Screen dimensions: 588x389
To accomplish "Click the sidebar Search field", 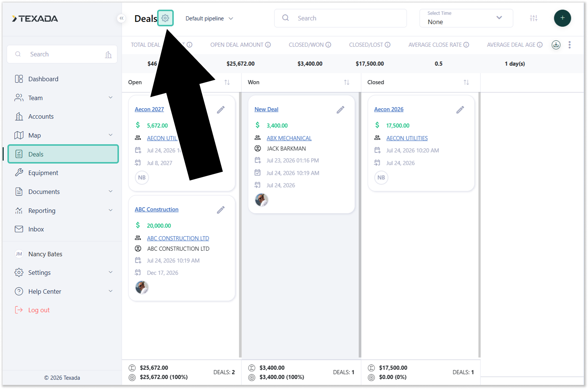I will [x=62, y=54].
